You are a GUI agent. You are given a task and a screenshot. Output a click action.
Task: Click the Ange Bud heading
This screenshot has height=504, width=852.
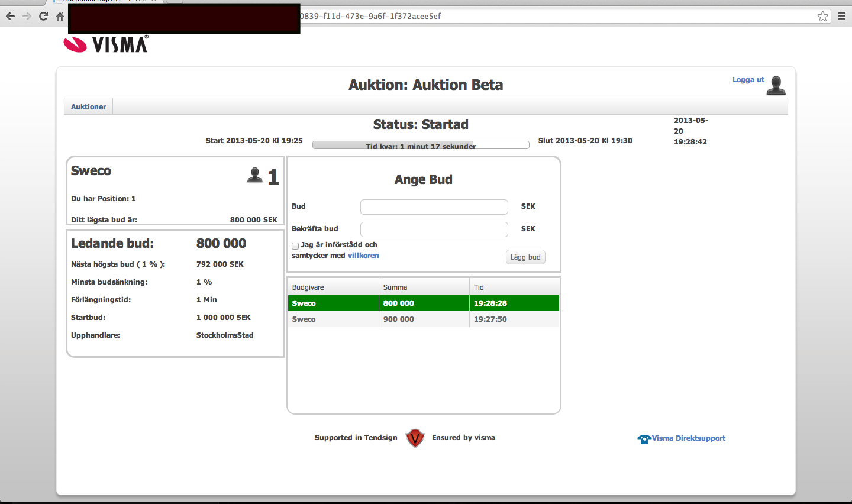click(x=424, y=179)
